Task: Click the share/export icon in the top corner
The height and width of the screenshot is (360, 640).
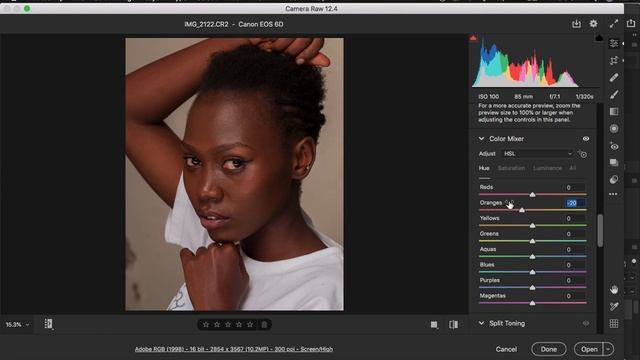Action: [x=631, y=23]
